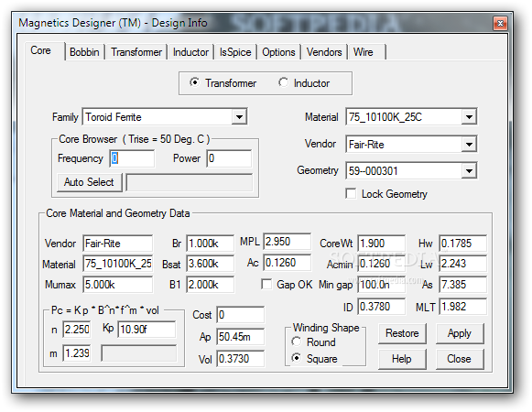Click the Auto Select button
The image size is (532, 412).
(x=89, y=182)
